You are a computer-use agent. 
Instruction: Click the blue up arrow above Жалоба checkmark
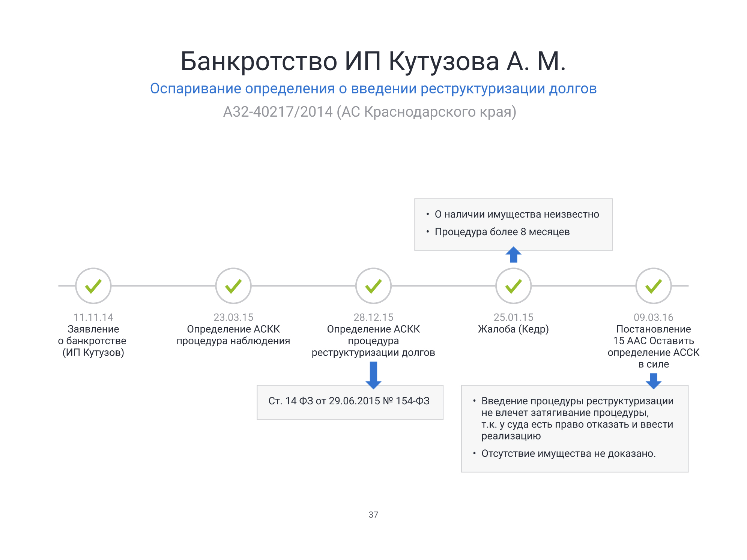click(513, 255)
